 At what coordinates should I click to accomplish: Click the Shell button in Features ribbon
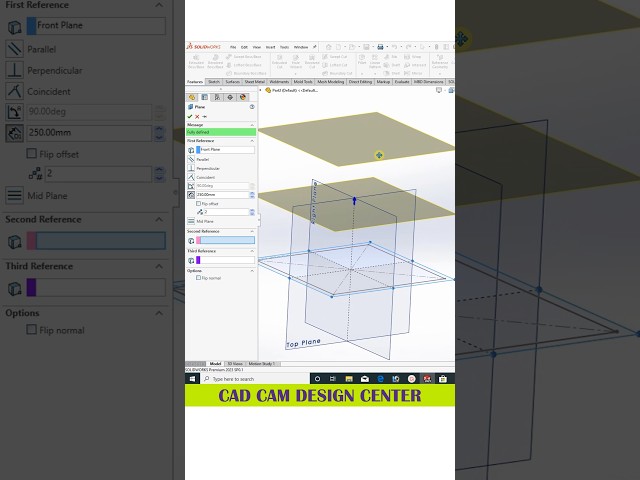[x=392, y=73]
